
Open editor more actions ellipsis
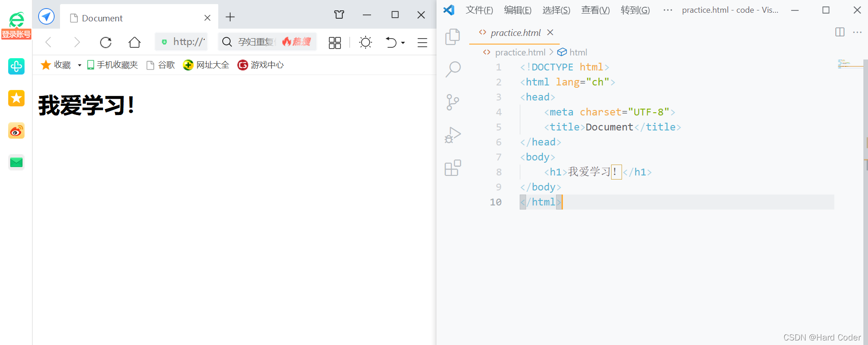tap(858, 32)
